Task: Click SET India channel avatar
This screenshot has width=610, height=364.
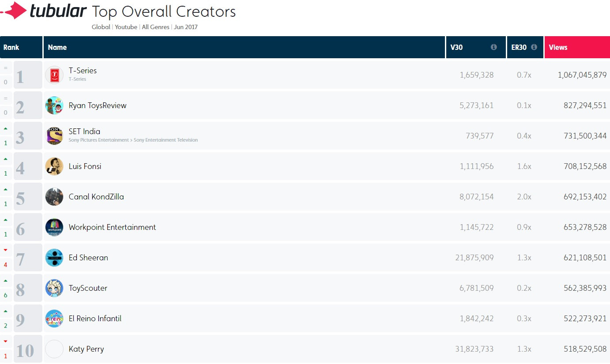Action: [54, 136]
